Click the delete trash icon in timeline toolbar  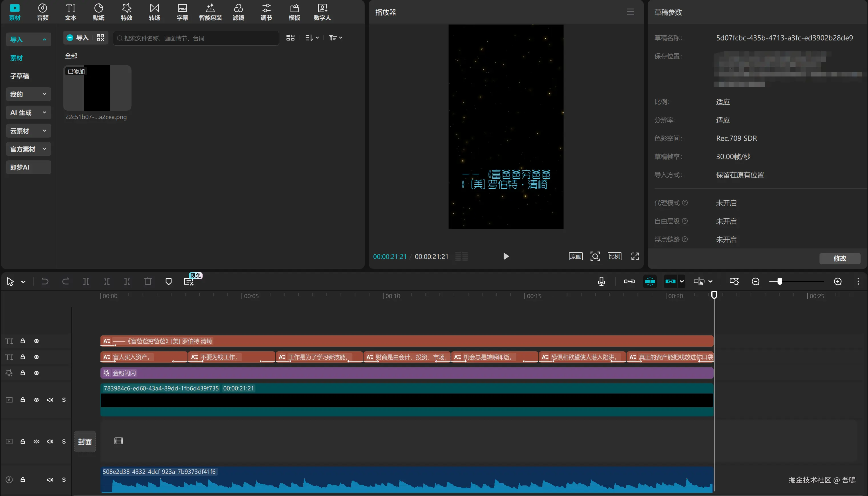[x=148, y=281]
